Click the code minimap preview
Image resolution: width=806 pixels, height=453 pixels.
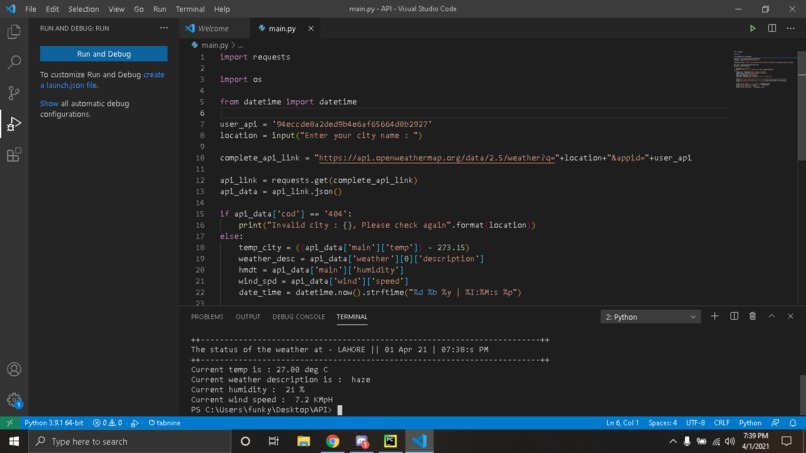pyautogui.click(x=763, y=69)
